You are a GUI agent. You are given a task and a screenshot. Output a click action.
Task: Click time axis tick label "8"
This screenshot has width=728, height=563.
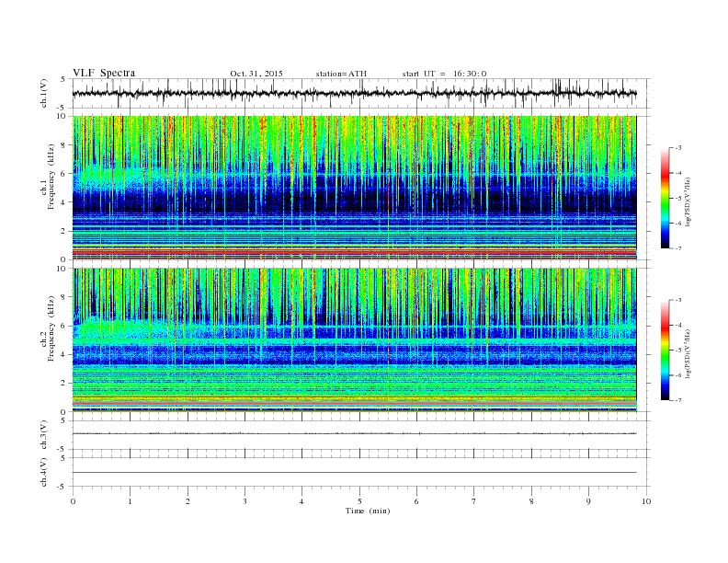(x=531, y=501)
